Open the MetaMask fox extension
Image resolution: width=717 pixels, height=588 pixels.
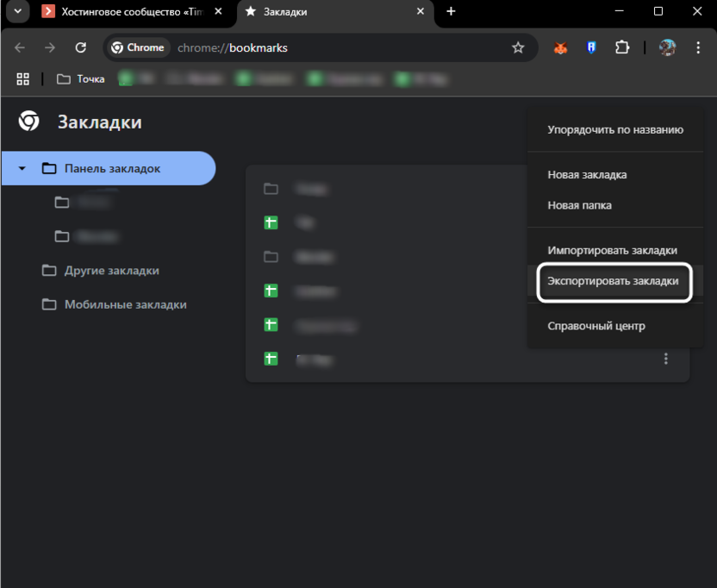click(x=561, y=47)
